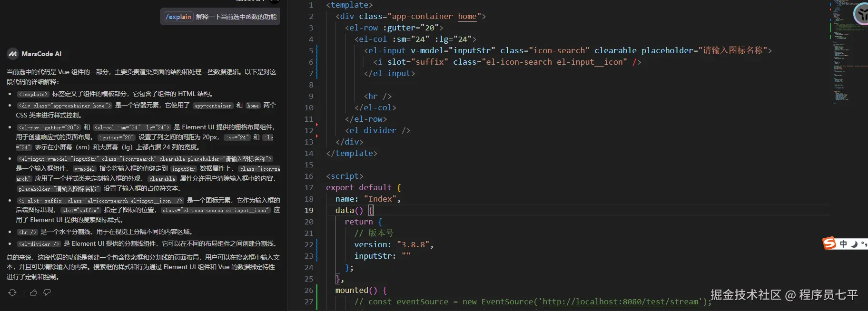Click the <el-divider /> chip in chat
The width and height of the screenshot is (868, 311).
tap(39, 244)
